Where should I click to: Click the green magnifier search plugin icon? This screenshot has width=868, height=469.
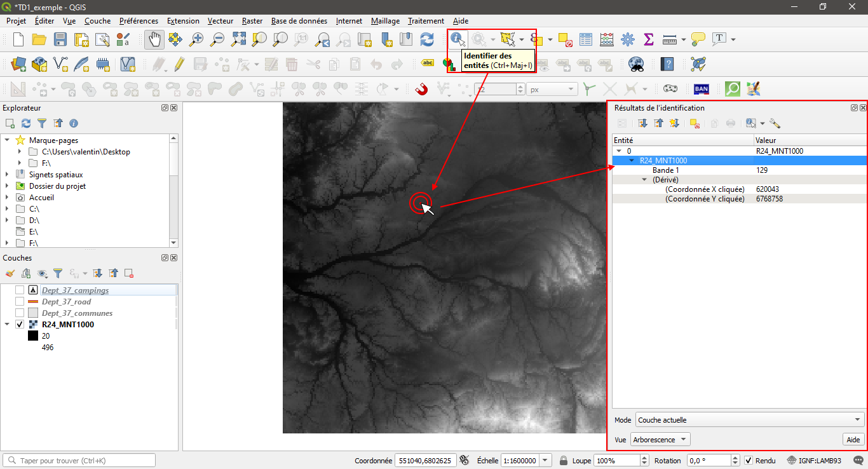(733, 89)
